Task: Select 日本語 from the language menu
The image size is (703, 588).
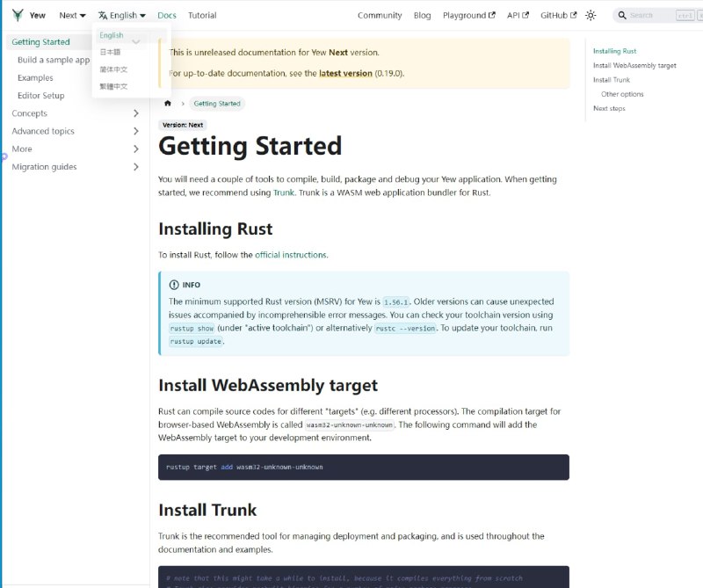Action: click(111, 52)
